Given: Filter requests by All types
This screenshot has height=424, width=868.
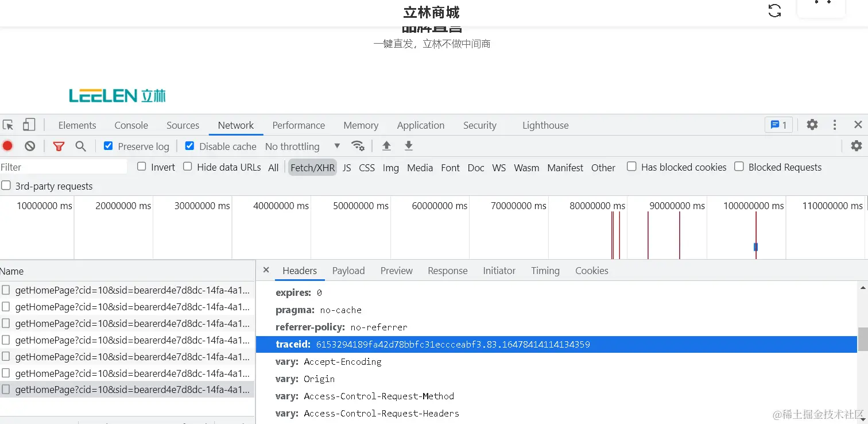Looking at the screenshot, I should [273, 167].
